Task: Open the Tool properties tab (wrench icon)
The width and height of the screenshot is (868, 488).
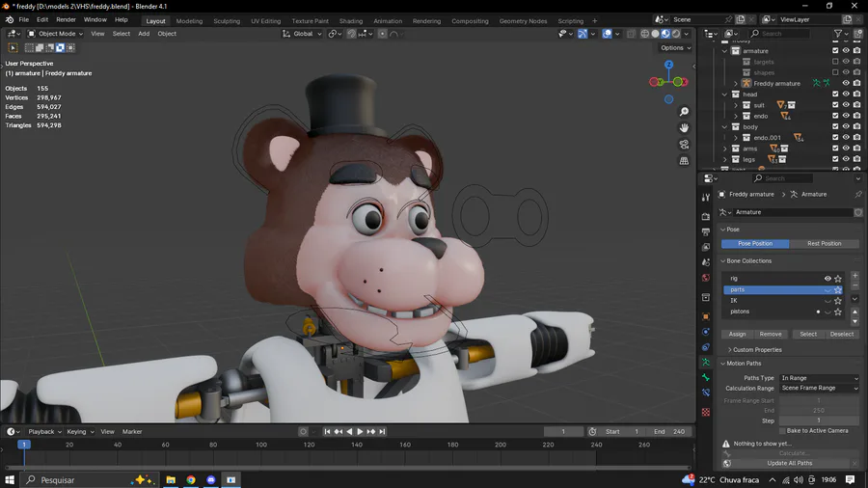Action: [x=706, y=198]
